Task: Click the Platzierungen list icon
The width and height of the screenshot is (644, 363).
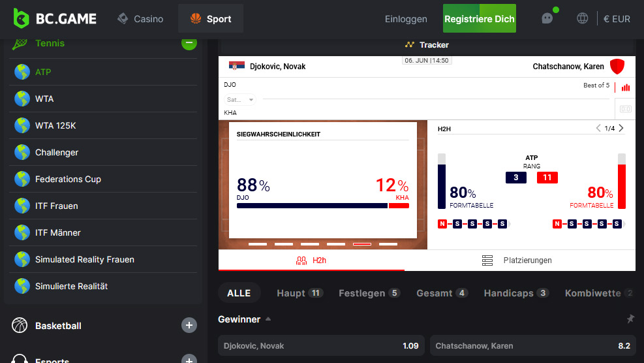Action: [487, 260]
